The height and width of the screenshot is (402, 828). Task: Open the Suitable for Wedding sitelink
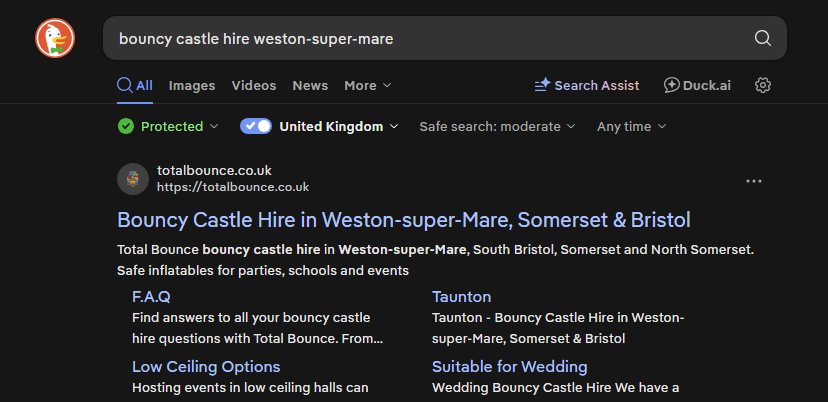click(510, 367)
